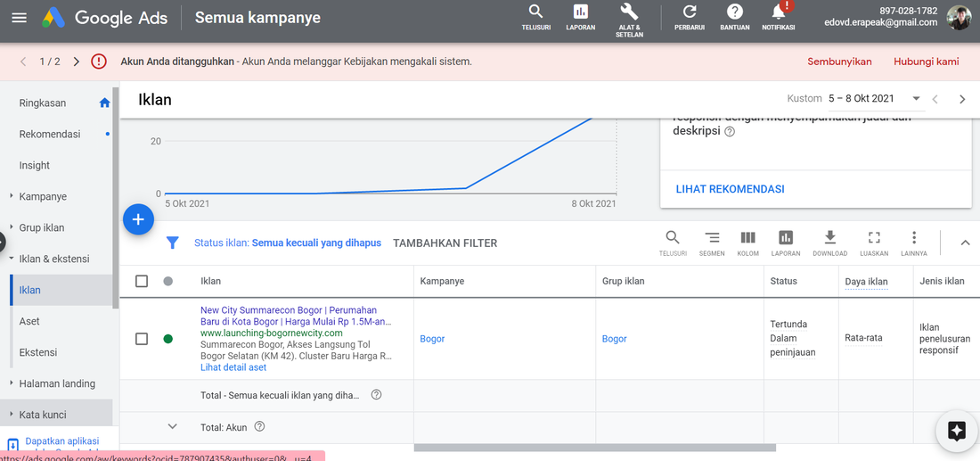This screenshot has width=980, height=461.
Task: Click the horizontal table scrollbar
Action: [x=594, y=448]
